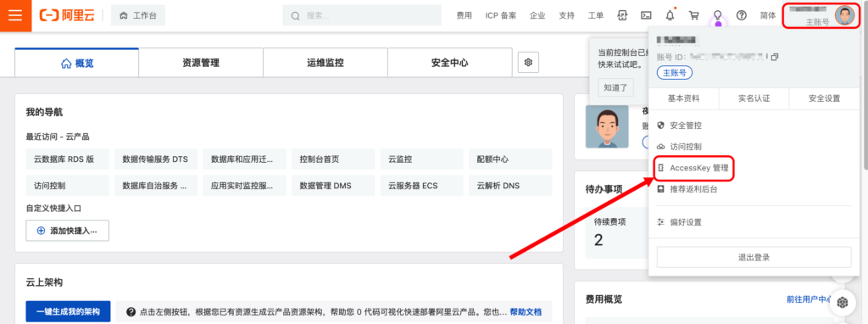Open the 工作台 workbench button

(138, 15)
